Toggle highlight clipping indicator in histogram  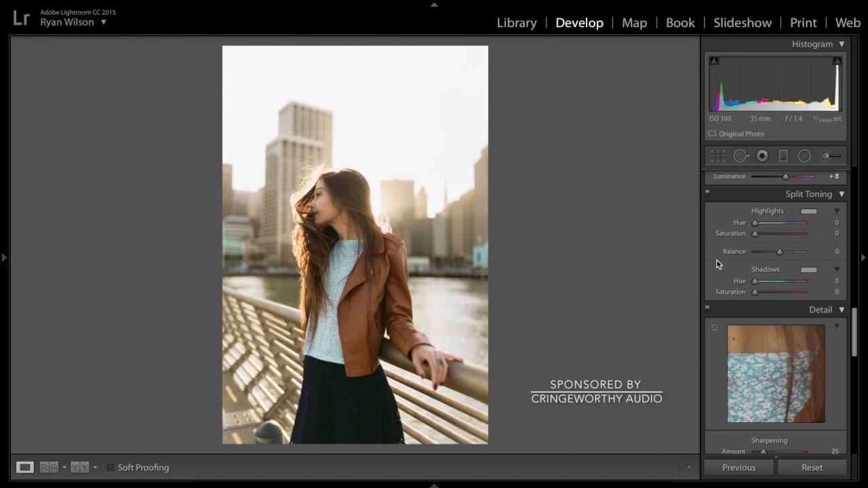837,61
